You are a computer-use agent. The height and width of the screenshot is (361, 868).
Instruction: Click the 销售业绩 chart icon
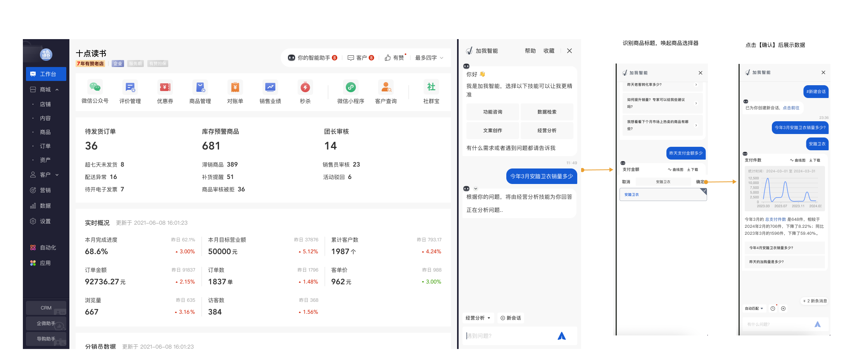point(270,87)
